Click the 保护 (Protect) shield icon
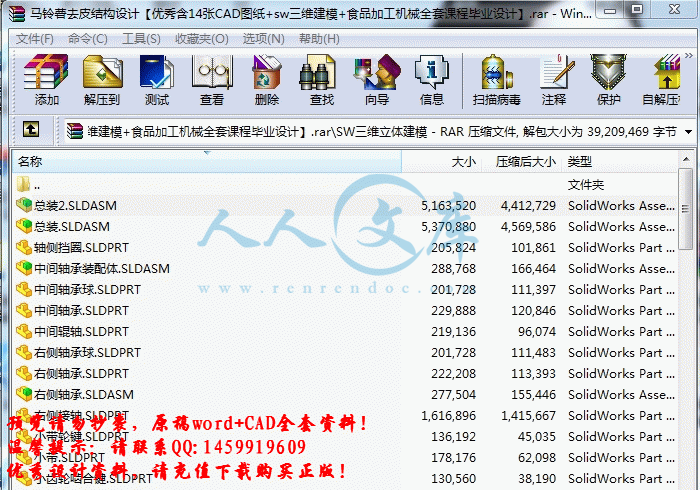 [x=608, y=80]
